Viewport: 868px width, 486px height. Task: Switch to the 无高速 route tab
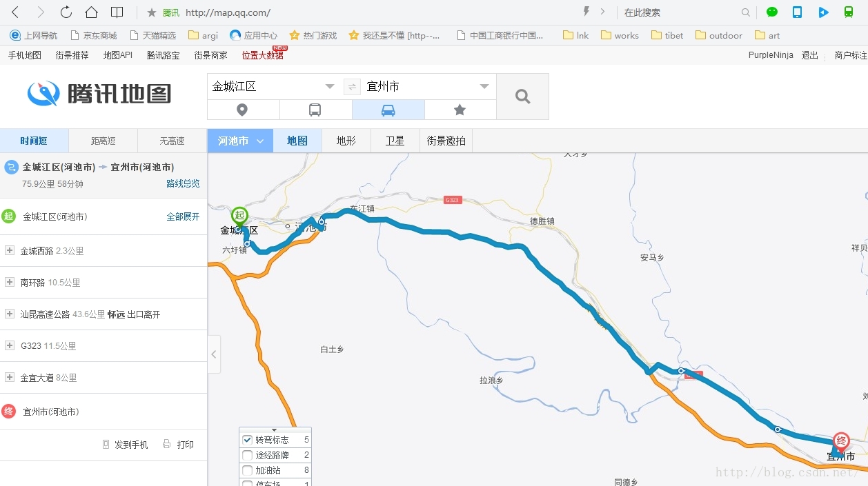[172, 141]
